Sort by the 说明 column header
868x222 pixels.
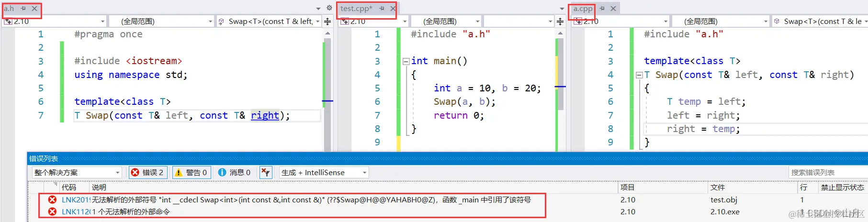point(99,187)
